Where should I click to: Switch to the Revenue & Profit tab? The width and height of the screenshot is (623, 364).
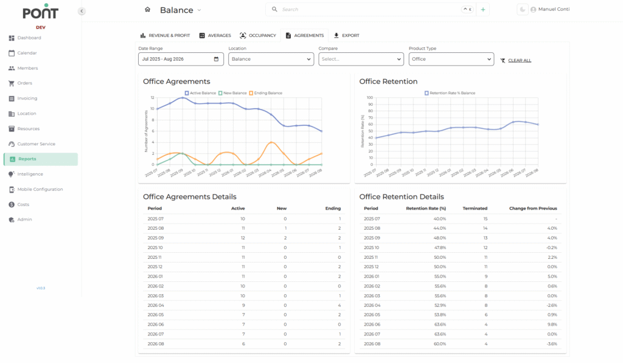(165, 35)
